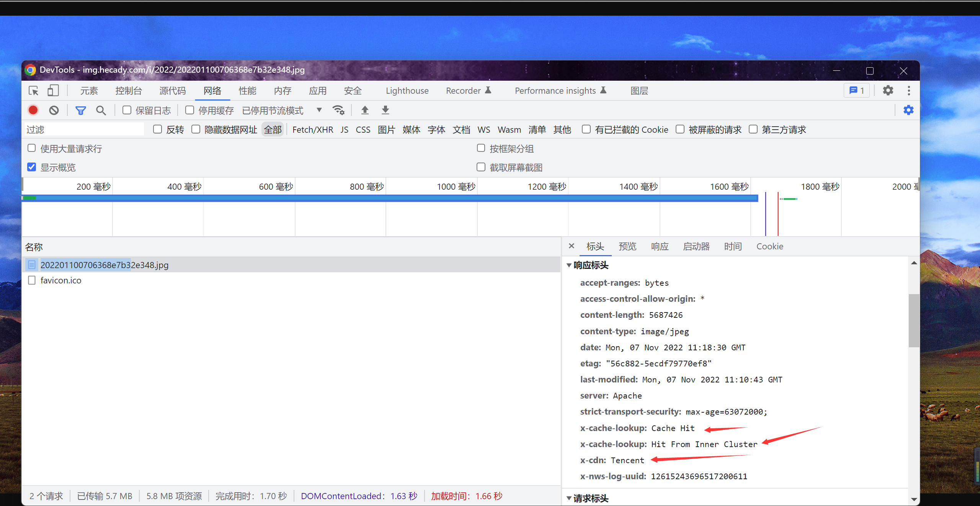Check the 停用缓存 checkbox
The width and height of the screenshot is (980, 506).
click(189, 110)
